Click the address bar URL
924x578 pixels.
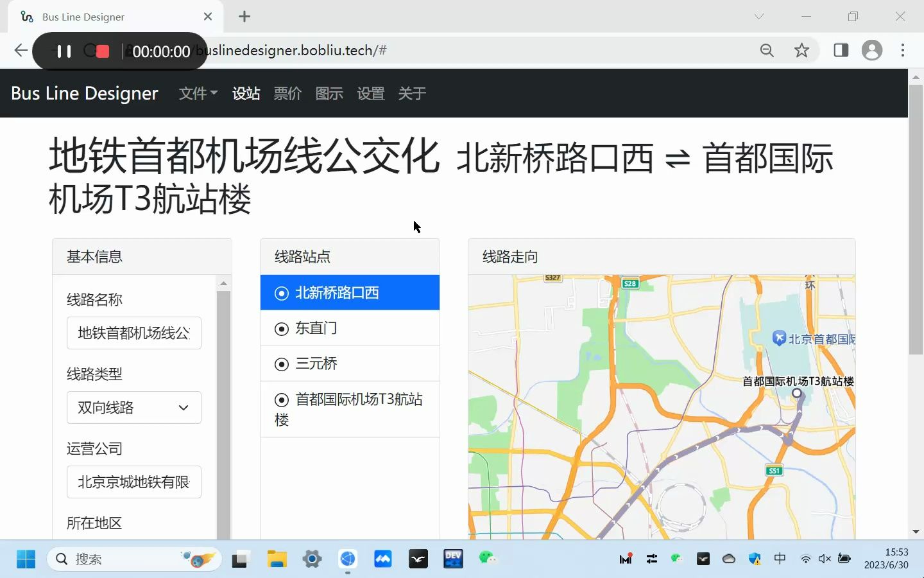coord(291,50)
